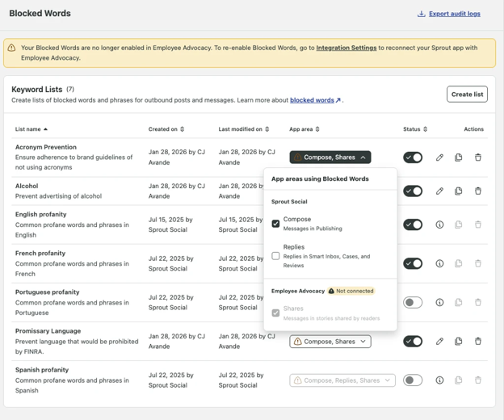The width and height of the screenshot is (504, 420).
Task: Click the greyed copy icon for French profanity
Action: click(458, 263)
